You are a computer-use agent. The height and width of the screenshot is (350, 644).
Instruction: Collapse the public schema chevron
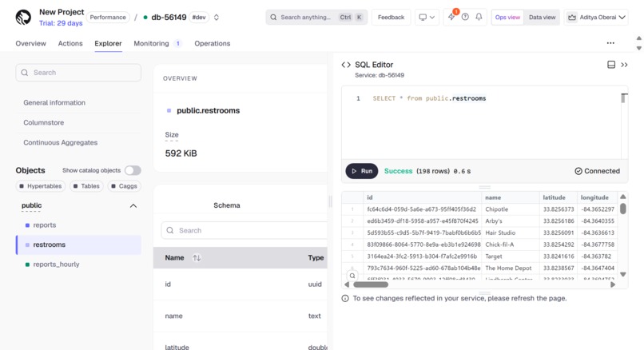tap(133, 206)
